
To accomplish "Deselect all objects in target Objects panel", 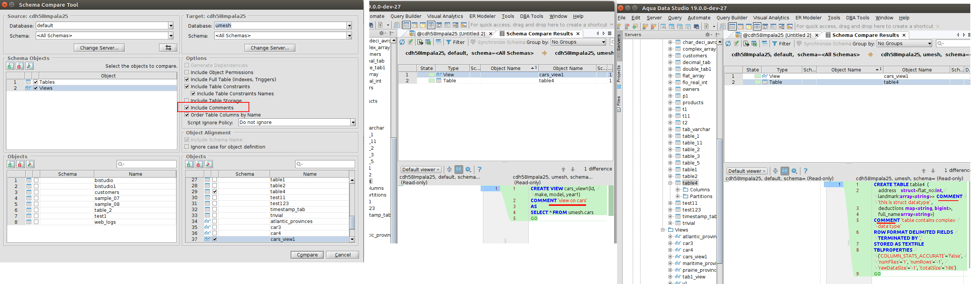I will pyautogui.click(x=199, y=164).
